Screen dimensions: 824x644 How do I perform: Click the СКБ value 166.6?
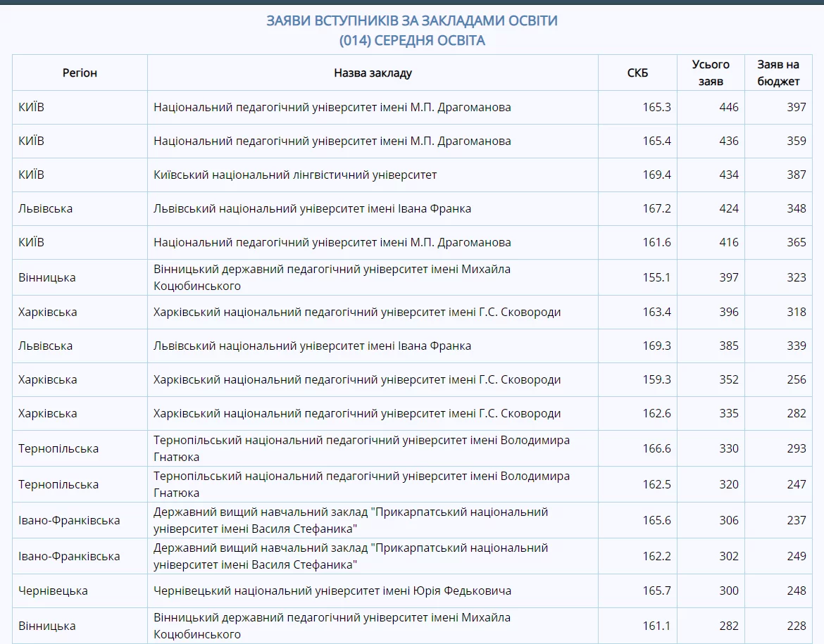click(657, 448)
